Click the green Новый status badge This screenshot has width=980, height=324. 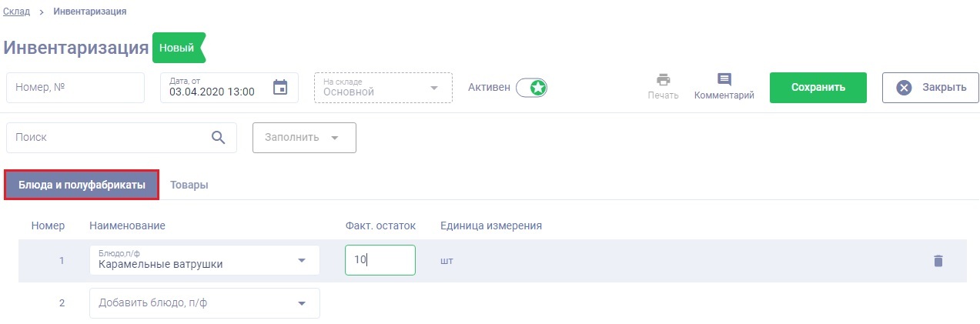click(179, 48)
